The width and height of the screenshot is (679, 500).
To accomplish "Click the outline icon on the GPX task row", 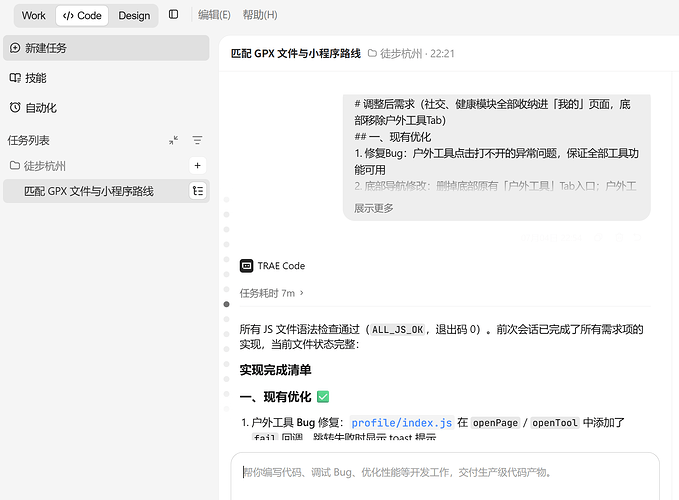I will 197,191.
